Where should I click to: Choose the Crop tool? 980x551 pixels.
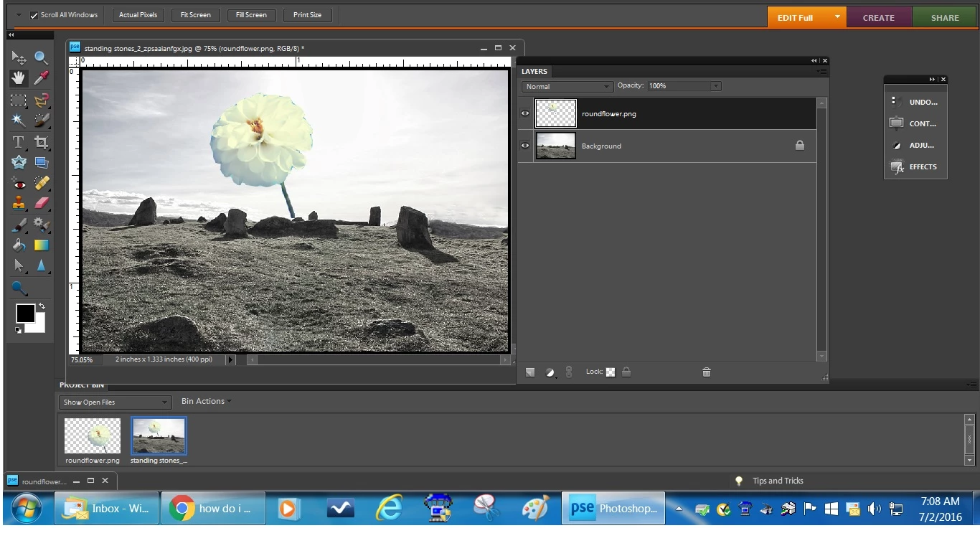pyautogui.click(x=42, y=142)
